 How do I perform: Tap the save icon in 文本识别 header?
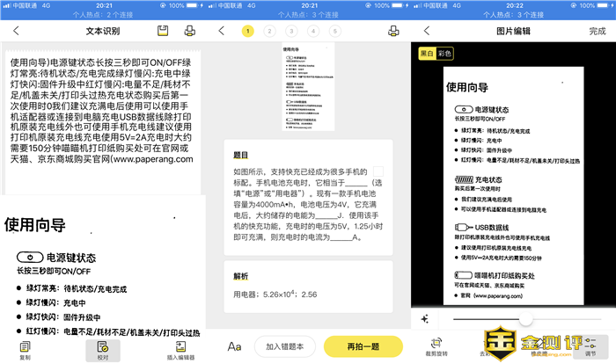click(x=163, y=31)
